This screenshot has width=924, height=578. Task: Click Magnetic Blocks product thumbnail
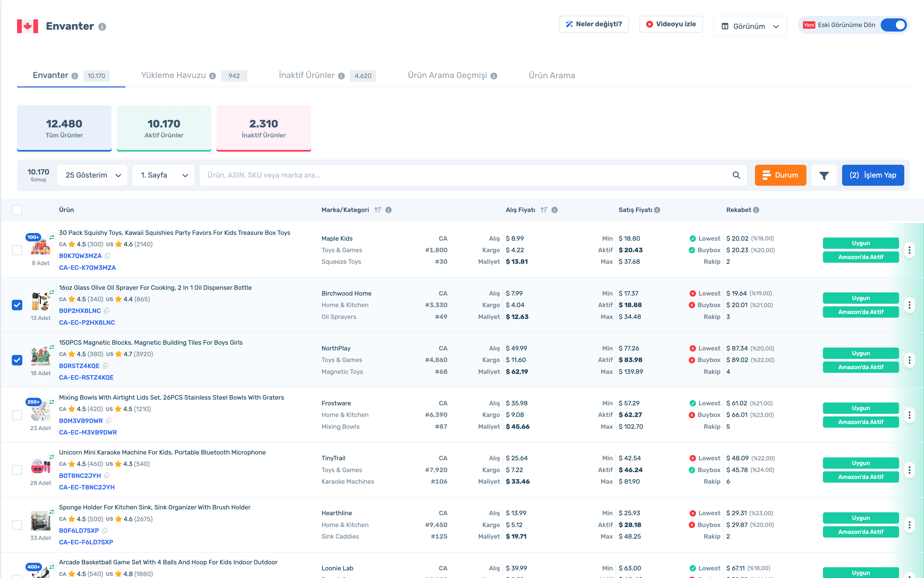(x=40, y=356)
